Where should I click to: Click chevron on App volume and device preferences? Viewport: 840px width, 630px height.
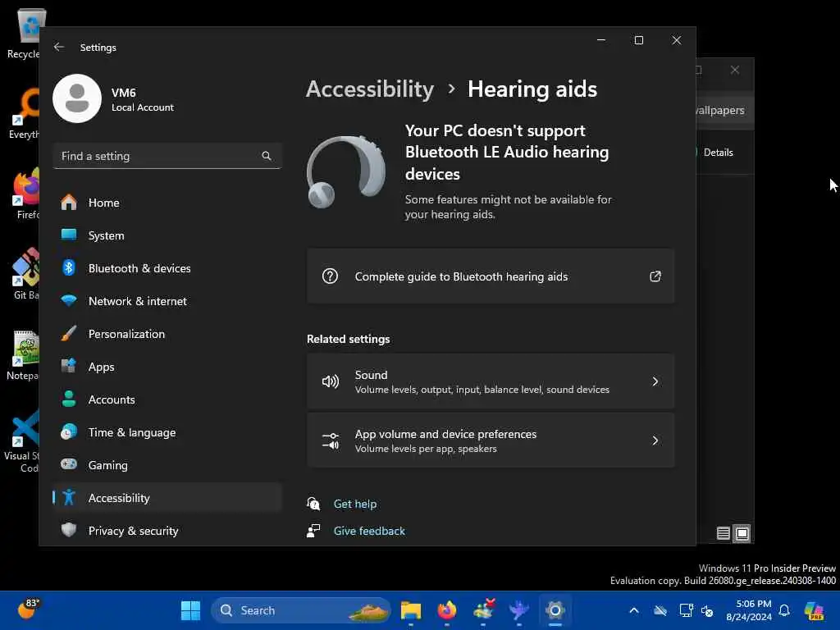(x=655, y=441)
